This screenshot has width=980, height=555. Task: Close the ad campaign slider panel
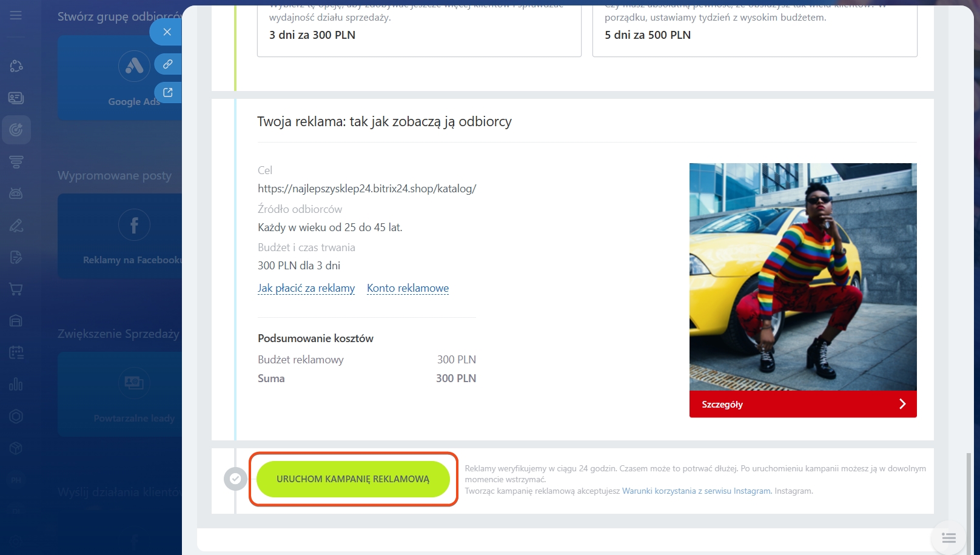pos(167,32)
